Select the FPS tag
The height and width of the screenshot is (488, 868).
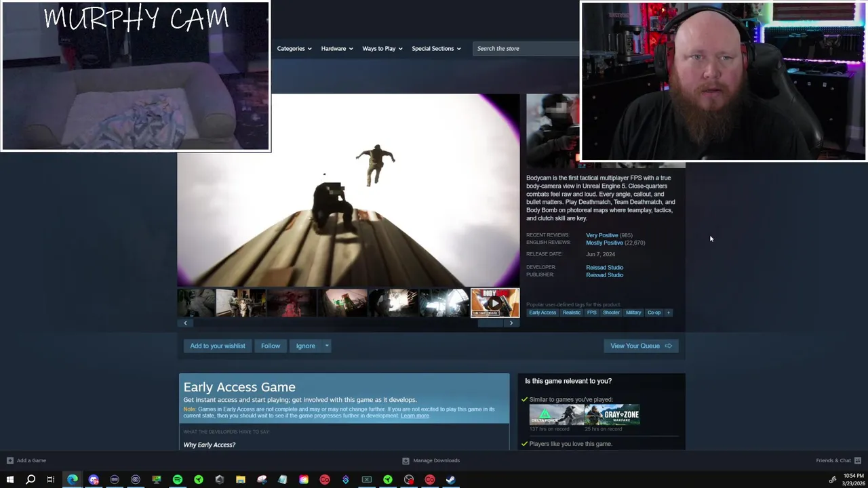pos(592,312)
